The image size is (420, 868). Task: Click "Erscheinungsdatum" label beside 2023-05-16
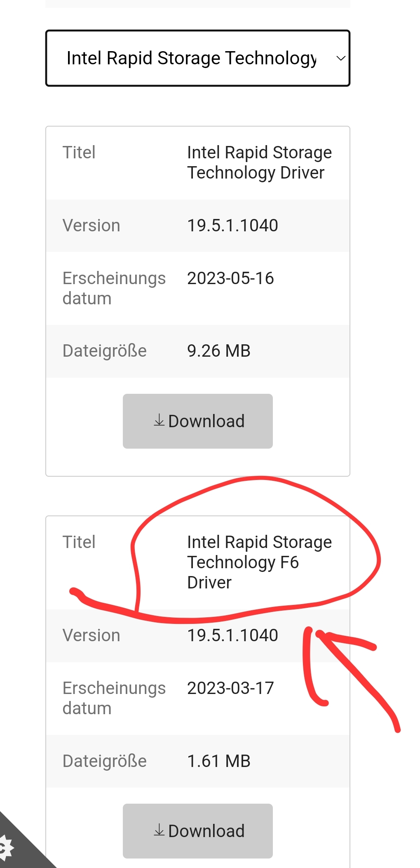tap(114, 288)
